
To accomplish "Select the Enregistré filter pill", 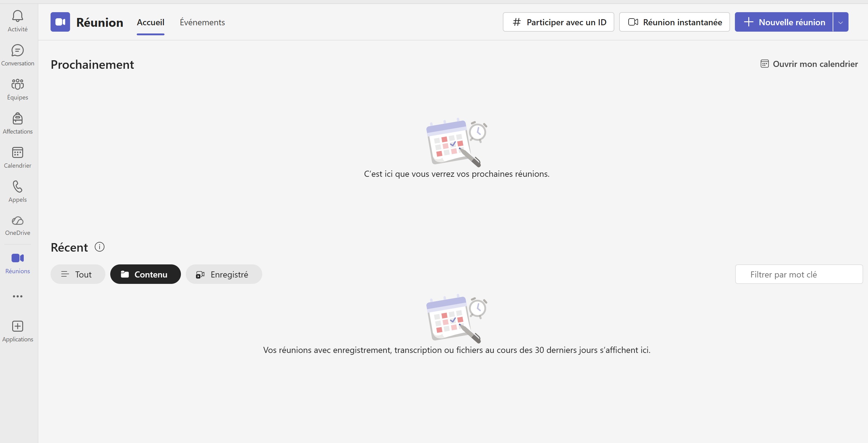I will tap(224, 274).
